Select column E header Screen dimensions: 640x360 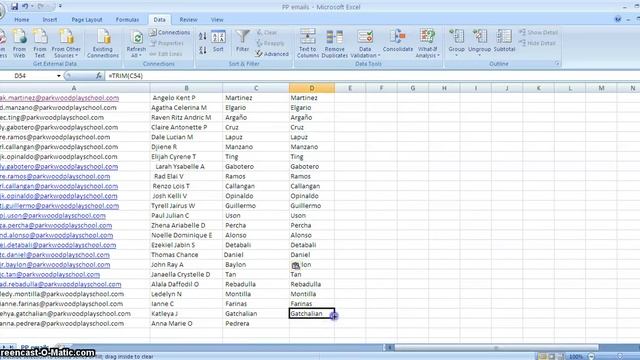tap(350, 88)
